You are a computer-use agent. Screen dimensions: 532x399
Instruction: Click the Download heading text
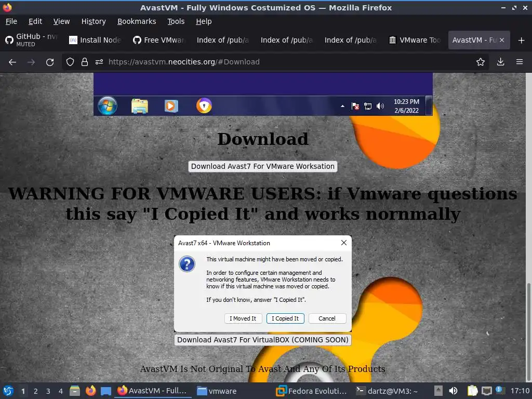[x=263, y=139]
